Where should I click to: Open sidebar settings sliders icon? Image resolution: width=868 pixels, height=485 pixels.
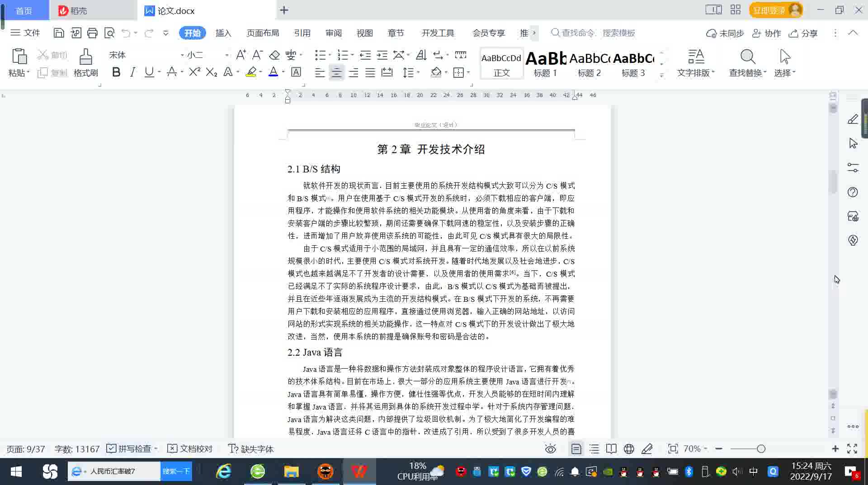(853, 168)
